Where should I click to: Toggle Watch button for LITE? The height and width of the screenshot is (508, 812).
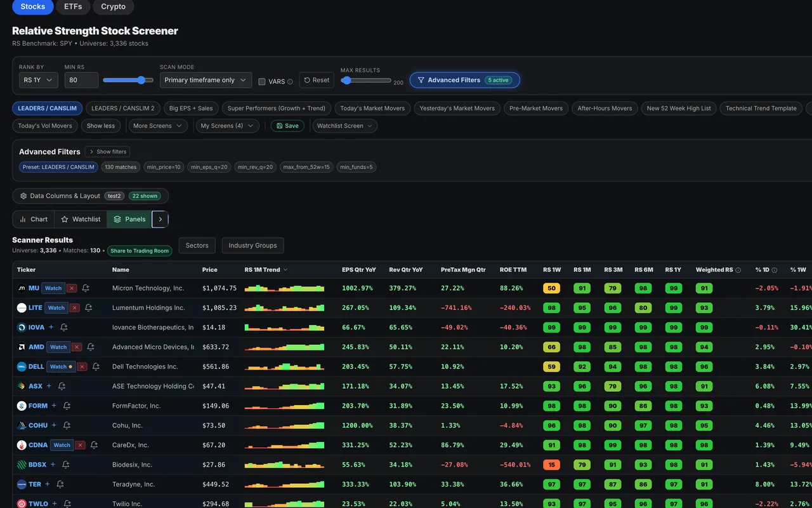click(56, 308)
